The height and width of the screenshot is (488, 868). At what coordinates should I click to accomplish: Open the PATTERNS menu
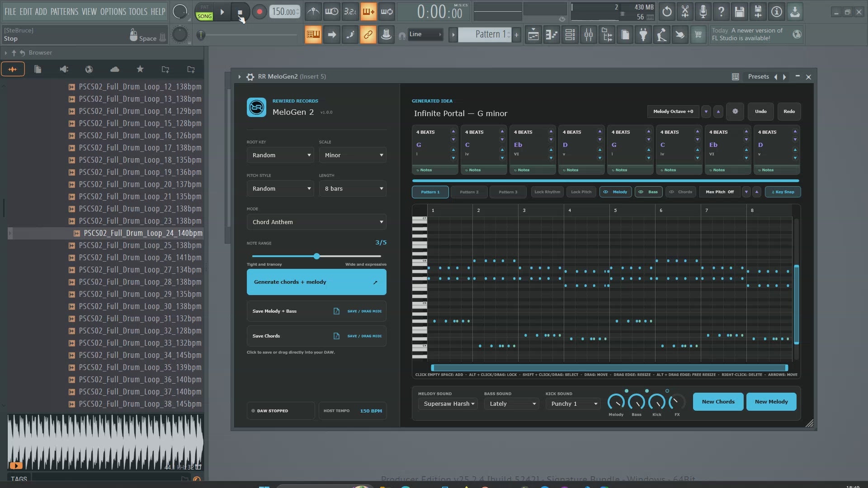point(64,12)
